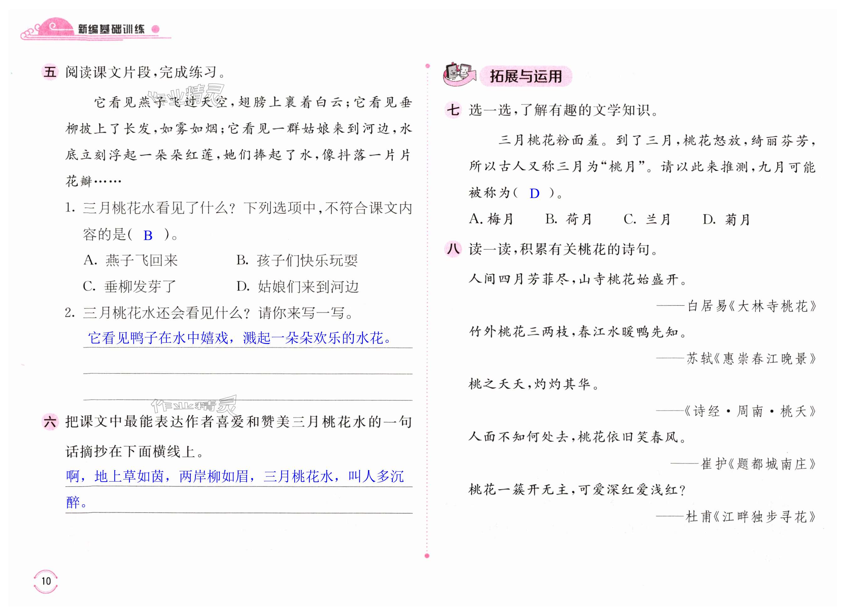
Task: Click the poem title 《惠崇春江晚景》
Action: 765,358
